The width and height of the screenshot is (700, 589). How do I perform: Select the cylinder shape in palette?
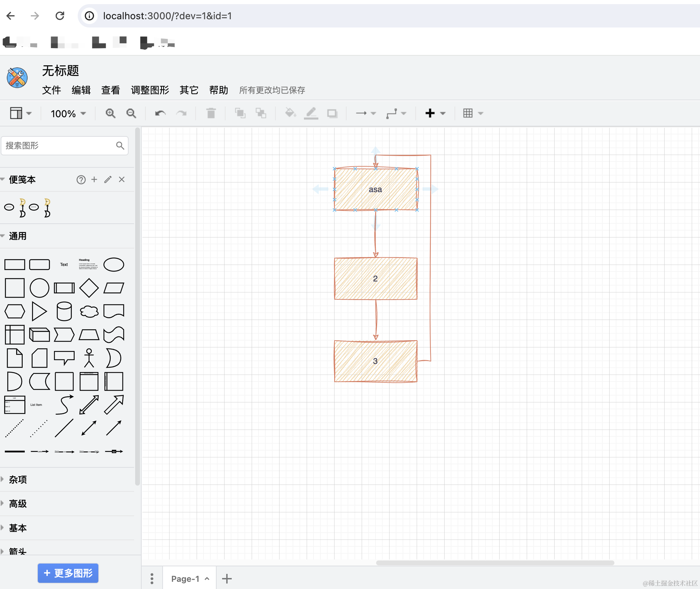(64, 311)
